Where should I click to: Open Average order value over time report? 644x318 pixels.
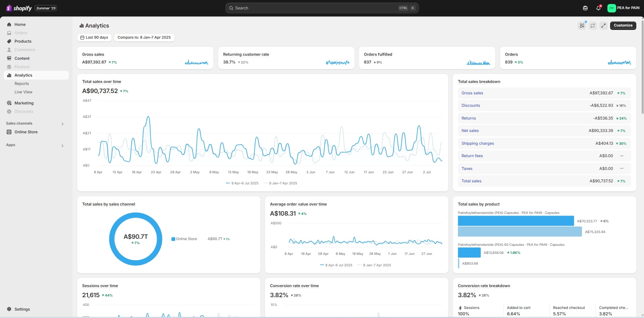click(x=298, y=204)
